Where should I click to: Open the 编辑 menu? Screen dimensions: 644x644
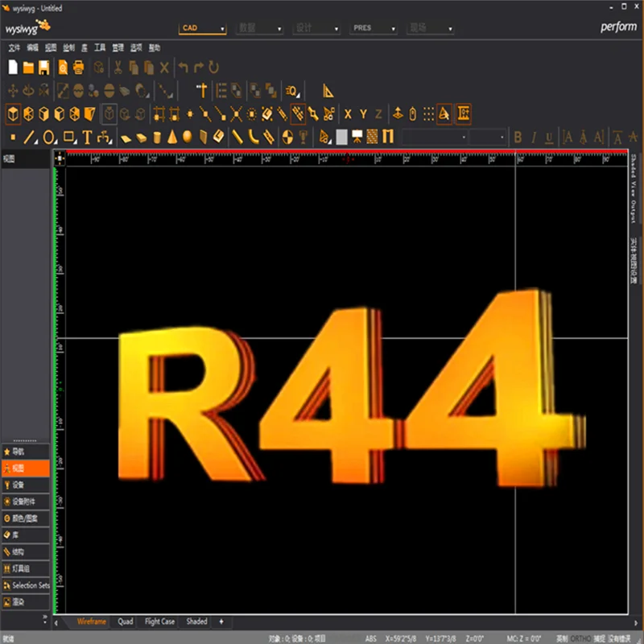(32, 47)
